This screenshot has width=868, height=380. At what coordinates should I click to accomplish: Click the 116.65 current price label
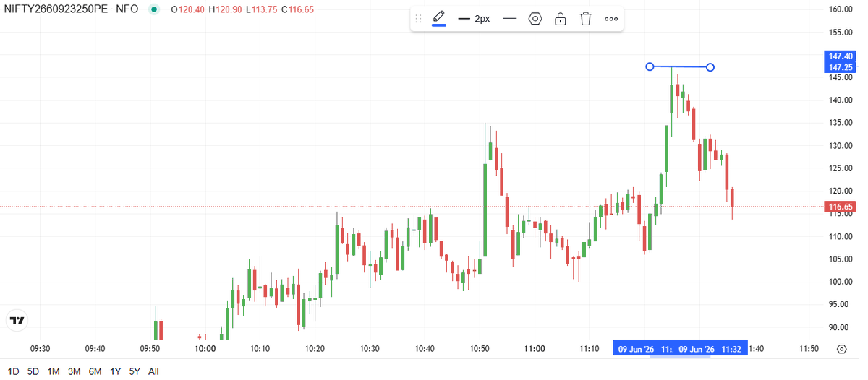(840, 207)
